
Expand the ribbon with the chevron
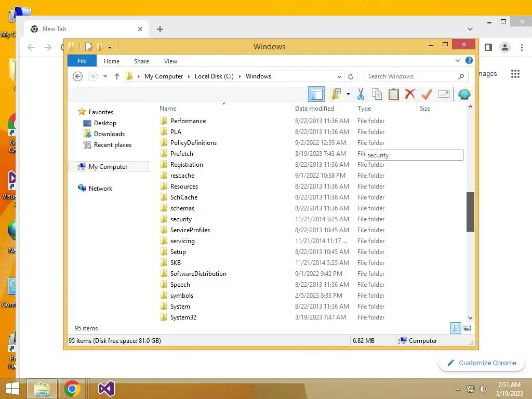(x=457, y=60)
